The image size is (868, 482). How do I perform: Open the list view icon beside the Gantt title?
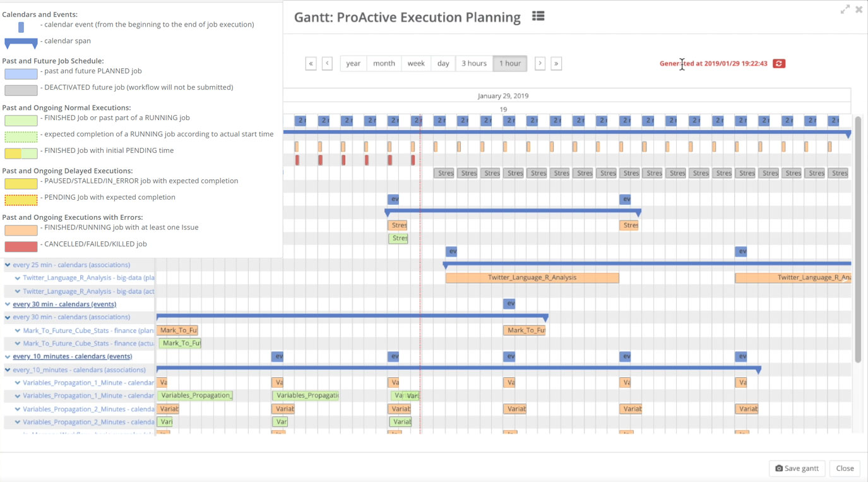[538, 16]
